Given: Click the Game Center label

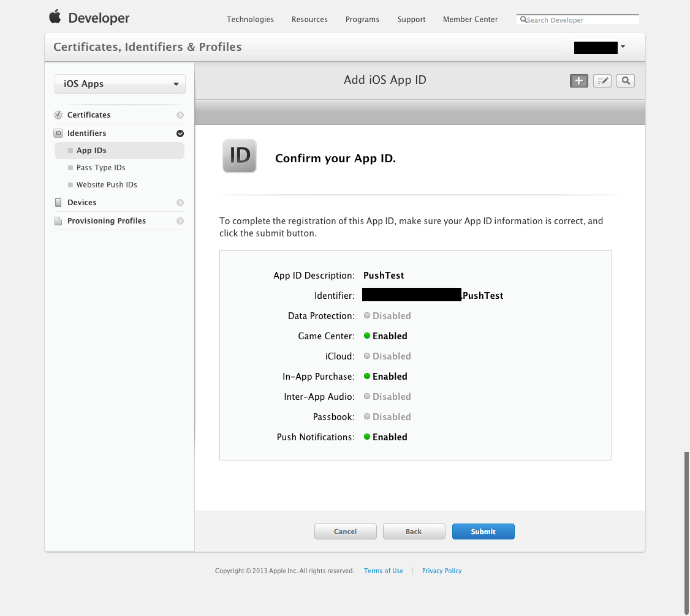Looking at the screenshot, I should (x=326, y=336).
